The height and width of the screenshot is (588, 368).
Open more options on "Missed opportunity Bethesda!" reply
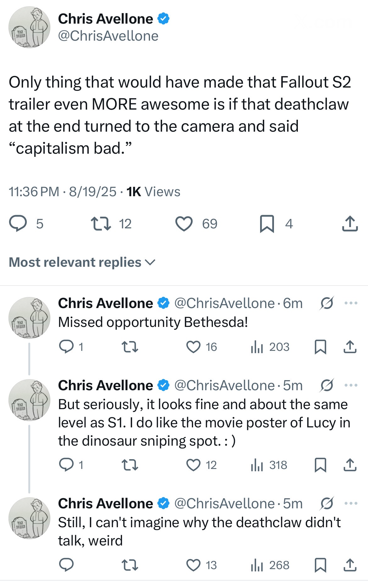[351, 303]
